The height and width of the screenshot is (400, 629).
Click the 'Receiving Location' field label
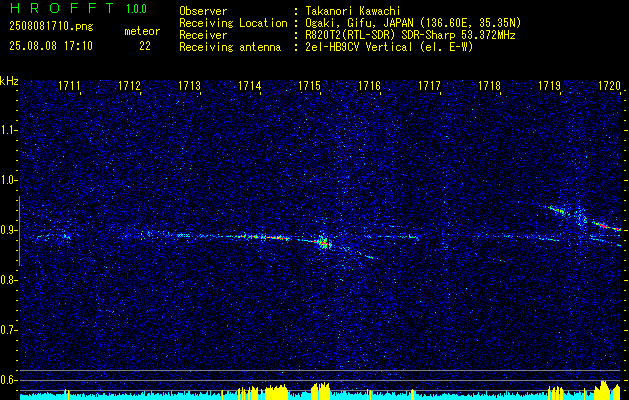pyautogui.click(x=233, y=23)
